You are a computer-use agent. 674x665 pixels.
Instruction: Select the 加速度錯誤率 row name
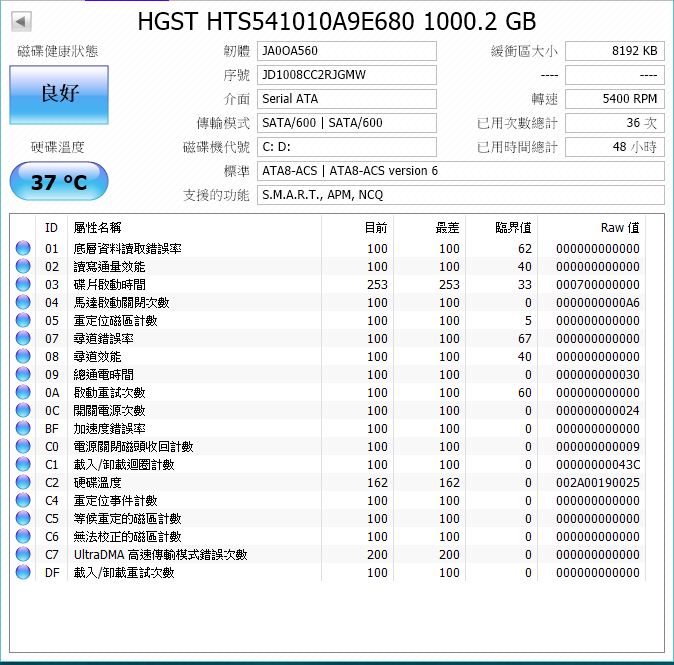(x=109, y=429)
